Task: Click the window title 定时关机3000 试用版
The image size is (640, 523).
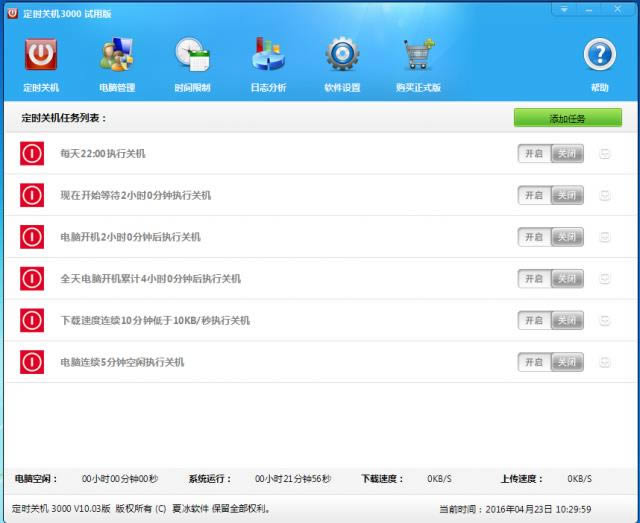Action: pyautogui.click(x=67, y=13)
